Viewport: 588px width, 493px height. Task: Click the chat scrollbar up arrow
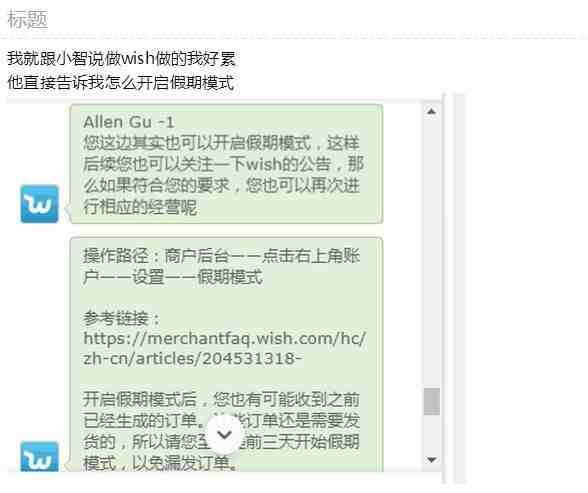pos(432,111)
